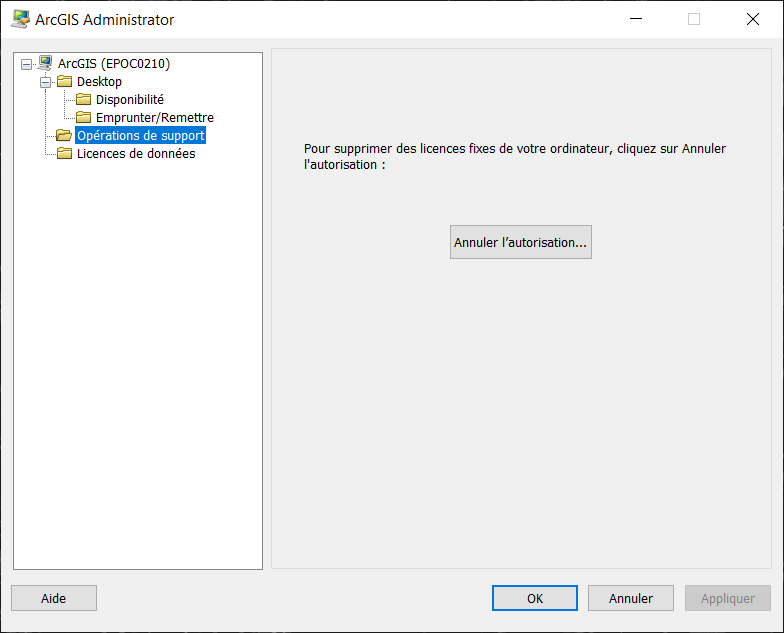Confirm with the OK button
The width and height of the screenshot is (784, 633).
click(x=534, y=598)
